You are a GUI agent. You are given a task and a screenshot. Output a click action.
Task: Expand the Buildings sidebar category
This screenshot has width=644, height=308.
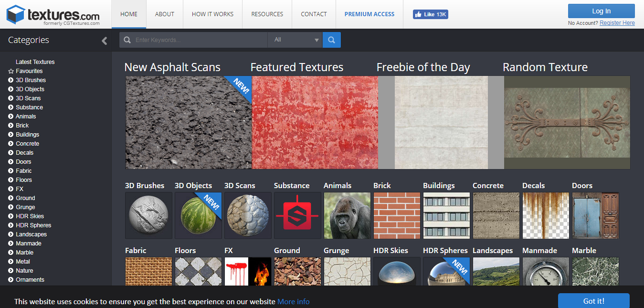pos(11,135)
